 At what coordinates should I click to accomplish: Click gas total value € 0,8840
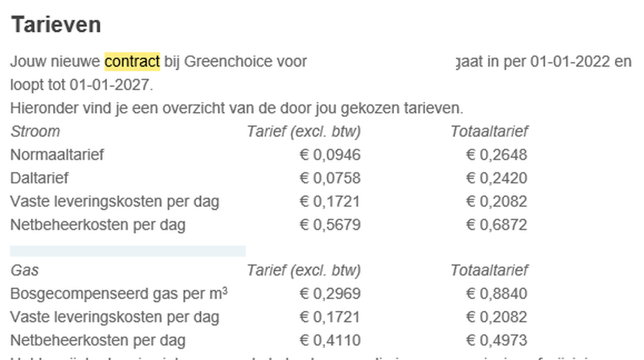pyautogui.click(x=497, y=293)
